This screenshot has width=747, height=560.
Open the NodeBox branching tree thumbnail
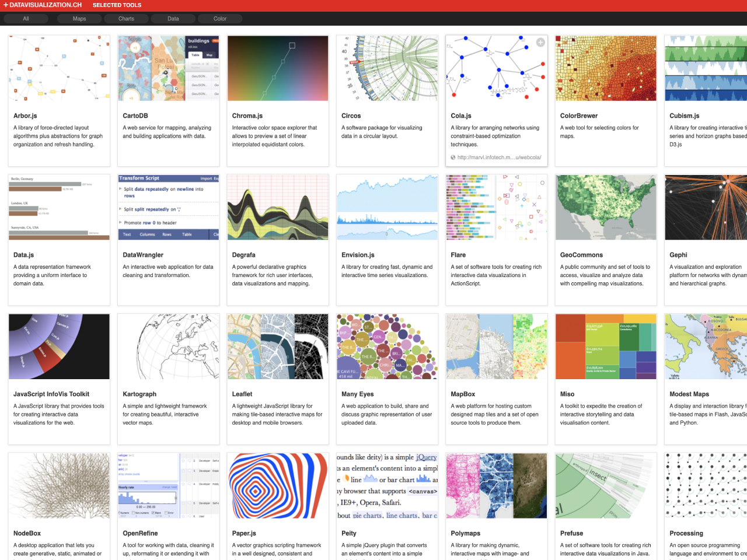tap(59, 486)
